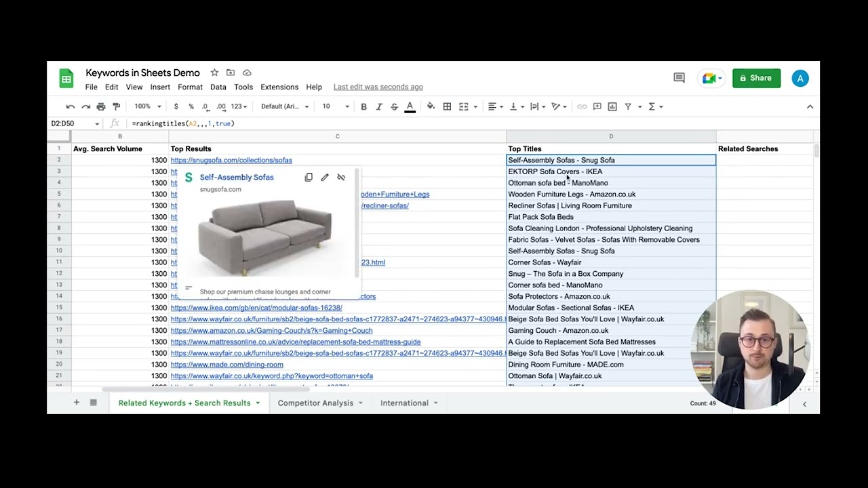This screenshot has height=488, width=868.
Task: Open the Help menu
Action: (x=314, y=87)
